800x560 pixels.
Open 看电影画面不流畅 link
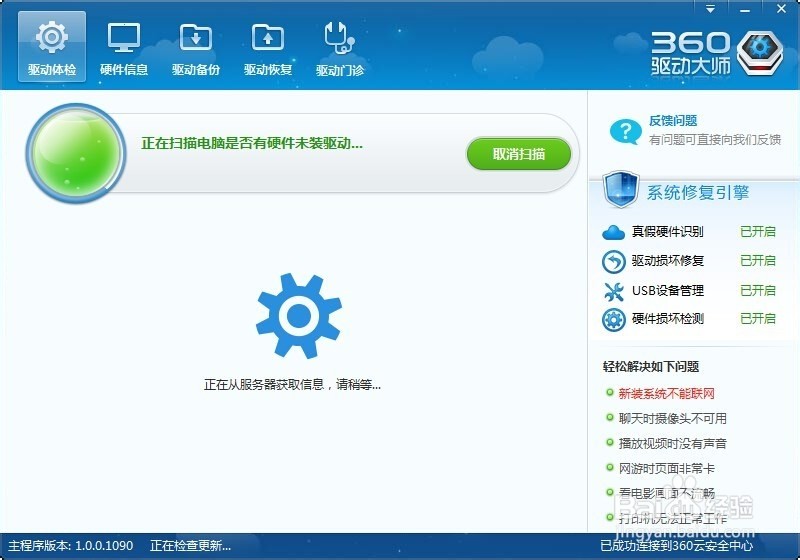[666, 493]
